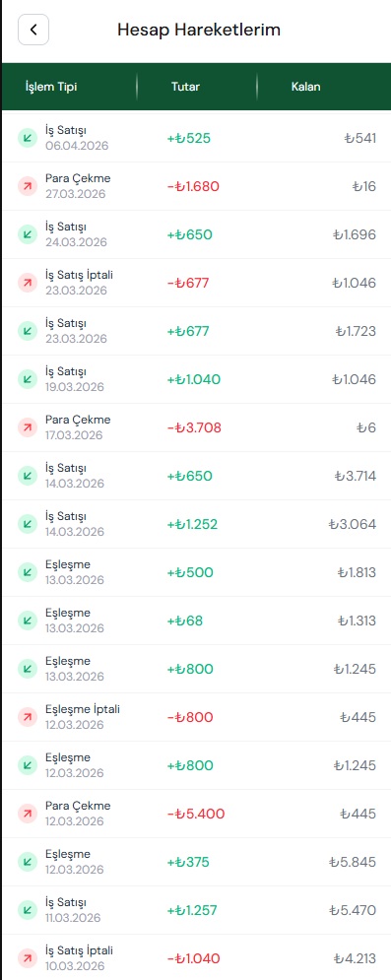
Task: Click the green arrow icon for 06.04.2026 sale
Action: 28,138
